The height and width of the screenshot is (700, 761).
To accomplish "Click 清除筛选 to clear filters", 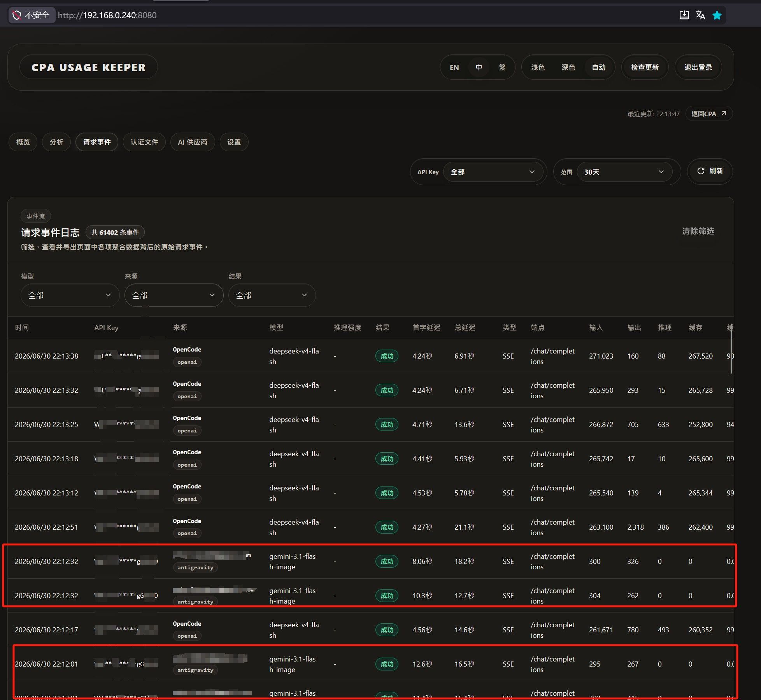I will pos(698,231).
